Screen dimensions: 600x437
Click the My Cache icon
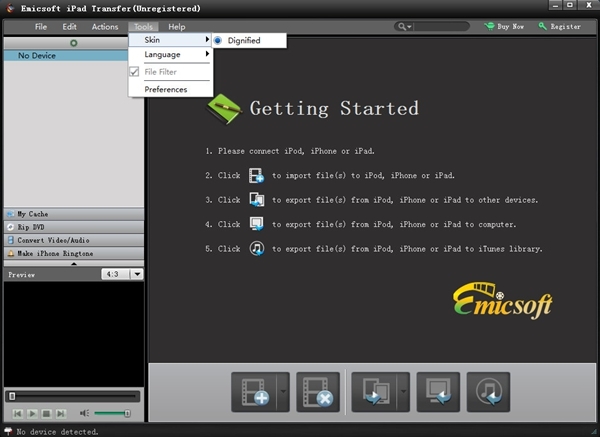coord(11,214)
